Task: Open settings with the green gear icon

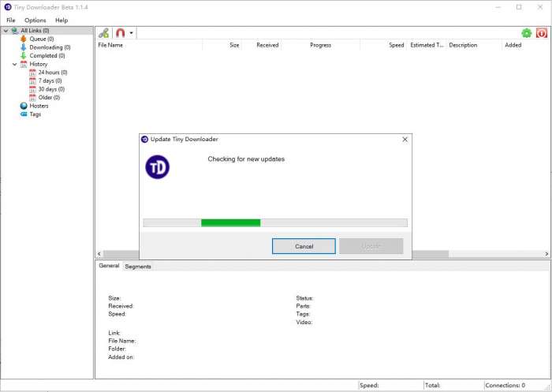Action: click(x=526, y=33)
